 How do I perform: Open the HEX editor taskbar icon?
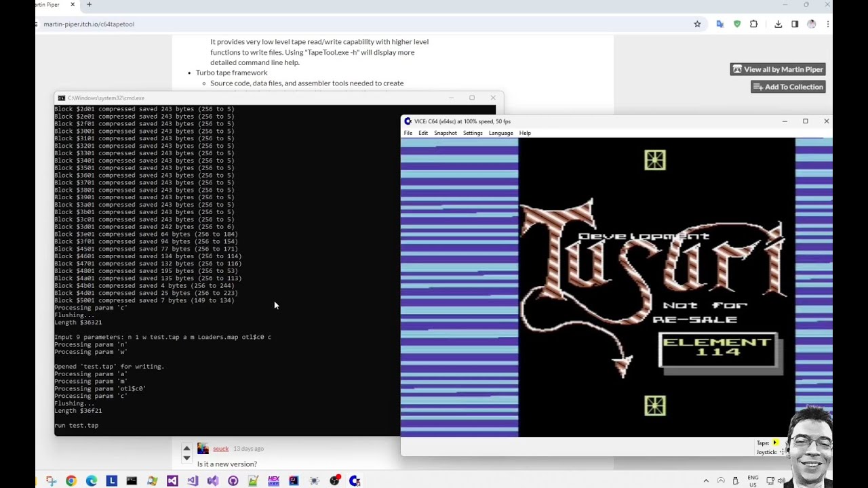pyautogui.click(x=273, y=481)
